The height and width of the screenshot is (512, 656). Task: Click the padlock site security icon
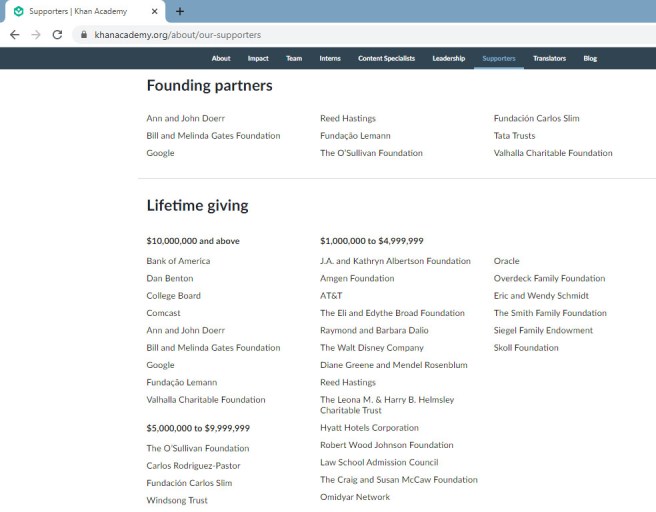(x=84, y=34)
